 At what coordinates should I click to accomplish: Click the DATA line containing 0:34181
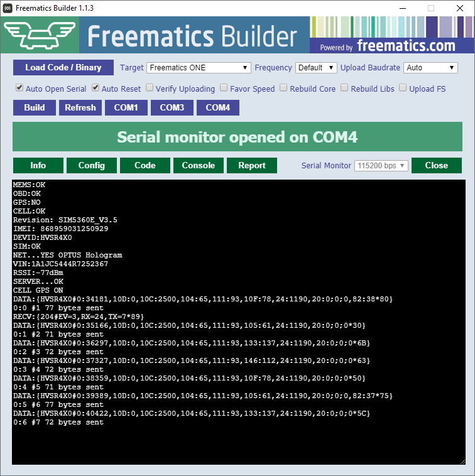click(x=203, y=299)
